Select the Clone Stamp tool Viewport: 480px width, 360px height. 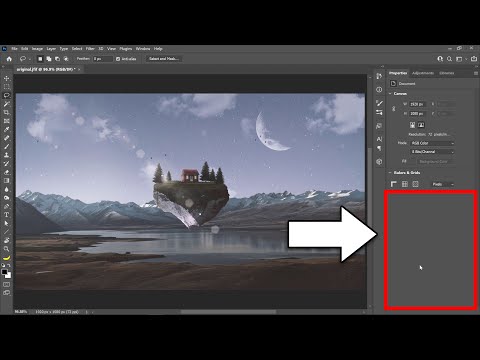coord(6,155)
